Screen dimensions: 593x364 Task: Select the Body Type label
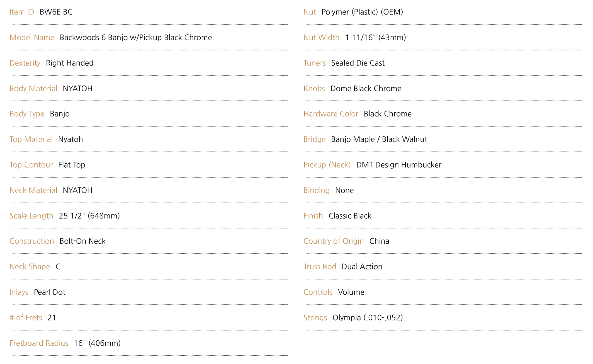(27, 114)
